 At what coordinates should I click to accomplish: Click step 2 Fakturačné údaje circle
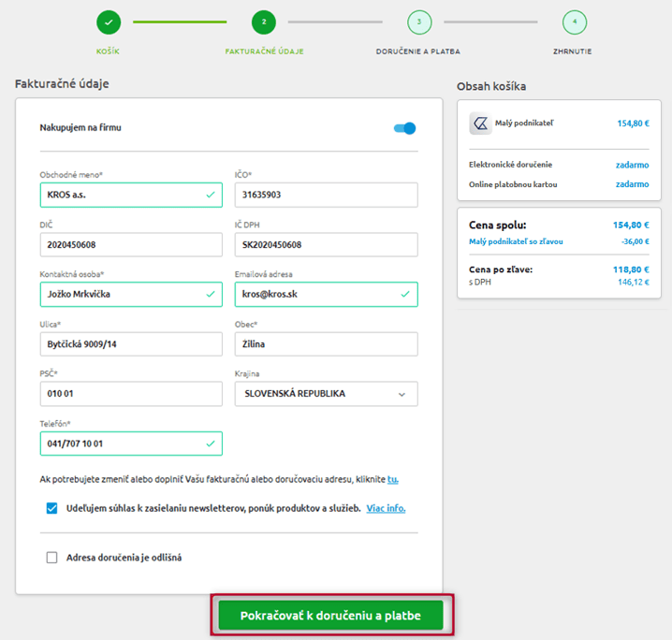pos(264,22)
